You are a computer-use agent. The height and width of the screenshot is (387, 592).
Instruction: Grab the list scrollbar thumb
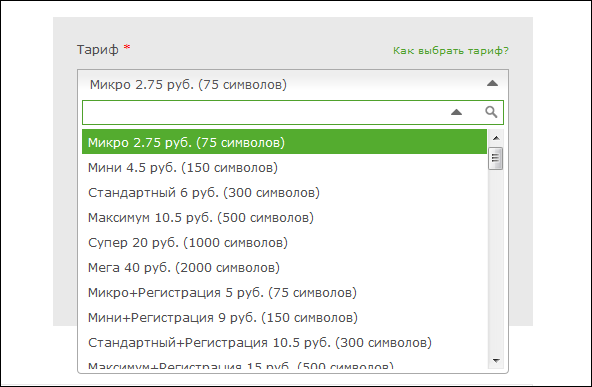click(x=495, y=159)
